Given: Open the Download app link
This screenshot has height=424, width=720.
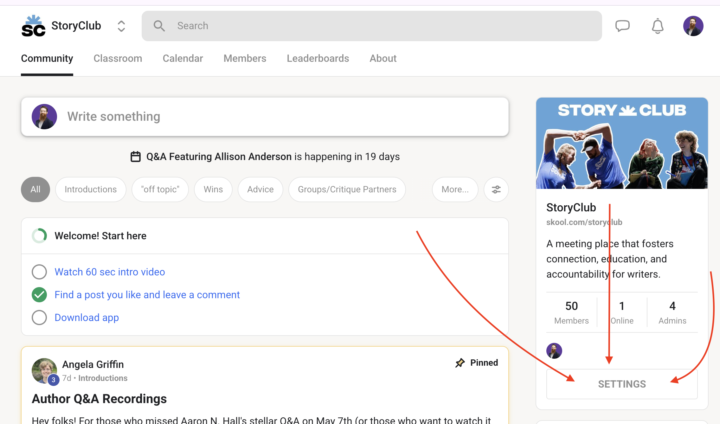Looking at the screenshot, I should 87,317.
